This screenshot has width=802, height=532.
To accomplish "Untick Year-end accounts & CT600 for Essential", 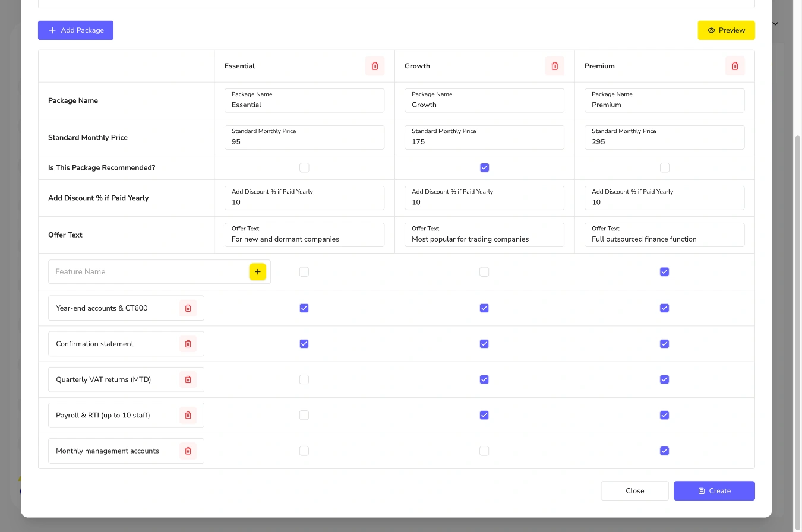I will point(304,308).
